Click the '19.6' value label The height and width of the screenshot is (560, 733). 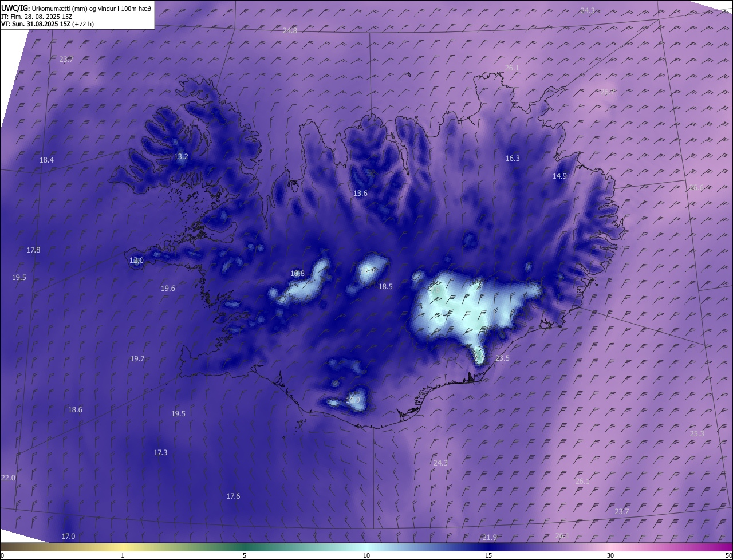[x=168, y=289]
